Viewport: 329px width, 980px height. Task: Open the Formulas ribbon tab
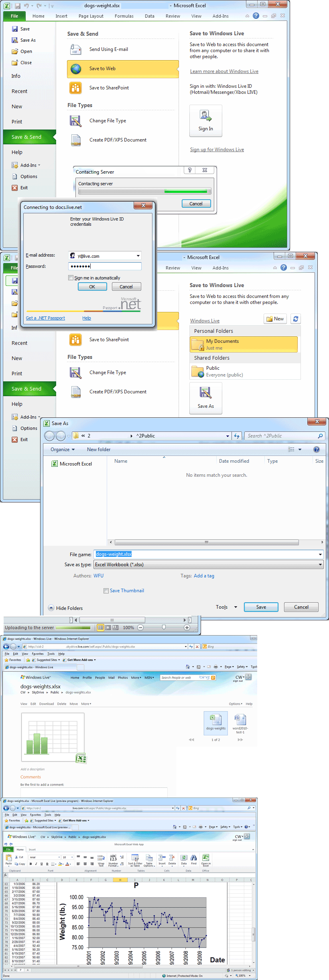(124, 16)
